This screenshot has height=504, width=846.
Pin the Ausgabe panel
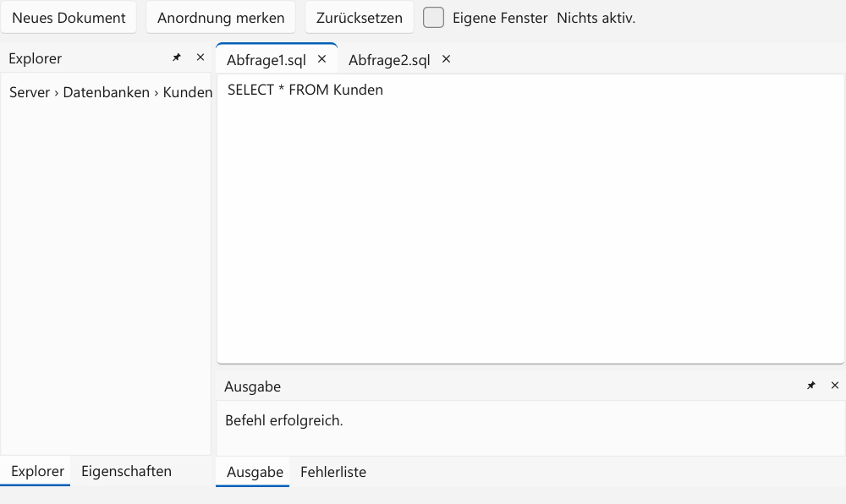pyautogui.click(x=811, y=386)
